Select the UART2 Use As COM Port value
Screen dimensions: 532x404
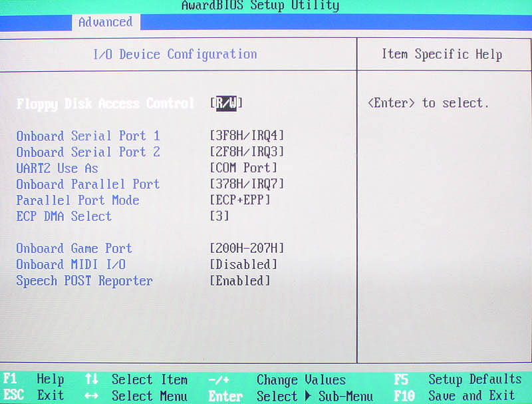(243, 168)
